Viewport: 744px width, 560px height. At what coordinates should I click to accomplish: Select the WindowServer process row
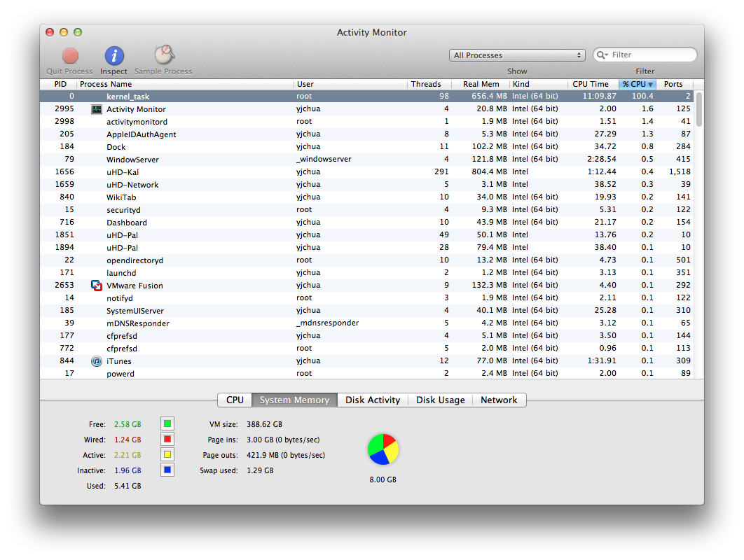[x=367, y=160]
